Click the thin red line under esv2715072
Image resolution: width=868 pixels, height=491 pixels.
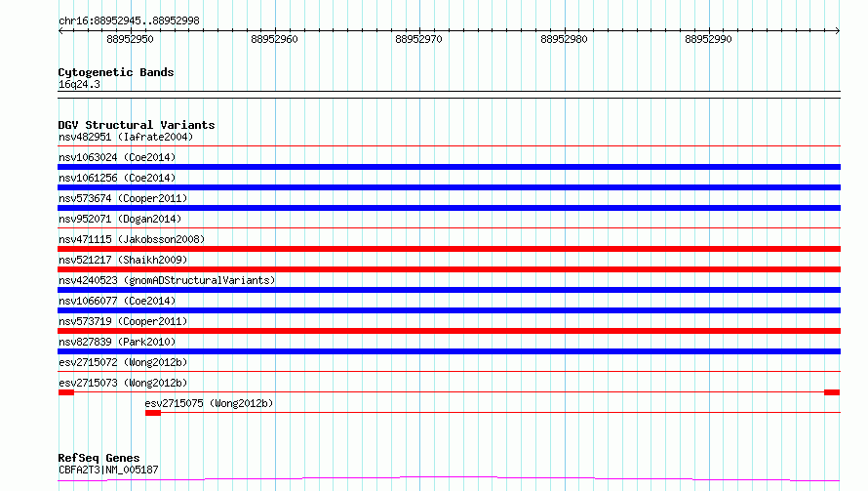coord(449,371)
